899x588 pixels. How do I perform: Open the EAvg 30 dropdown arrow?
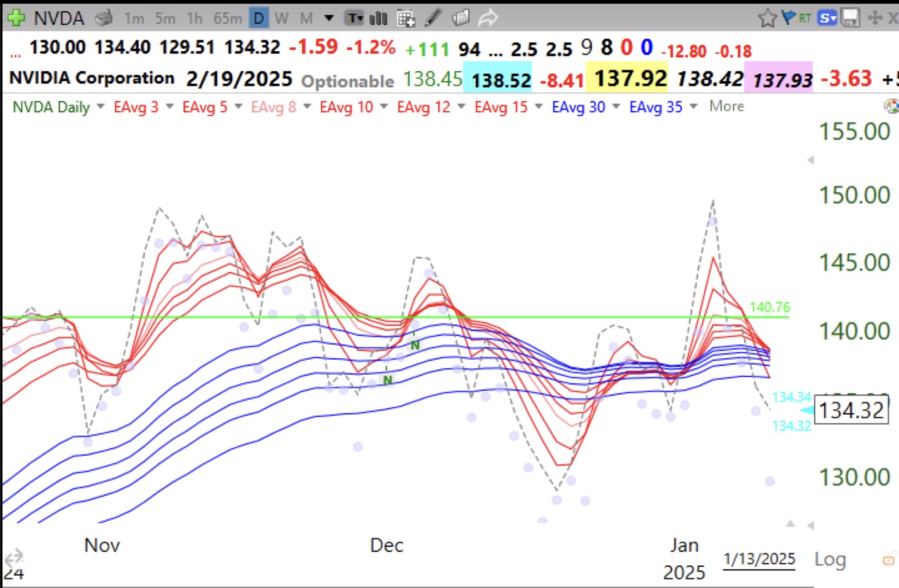(x=616, y=107)
